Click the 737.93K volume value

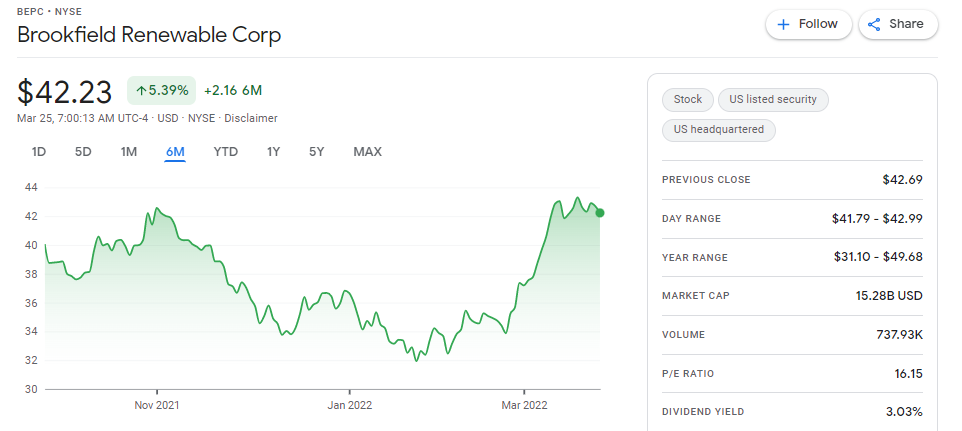tap(899, 335)
